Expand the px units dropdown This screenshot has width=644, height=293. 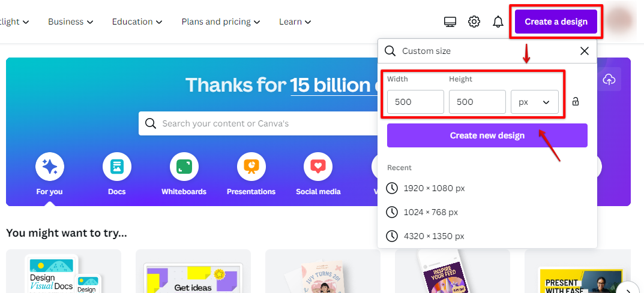534,102
